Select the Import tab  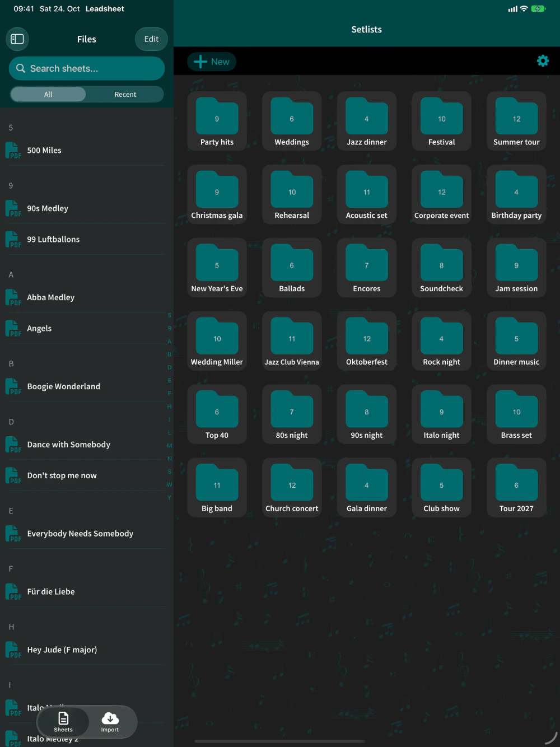point(110,722)
